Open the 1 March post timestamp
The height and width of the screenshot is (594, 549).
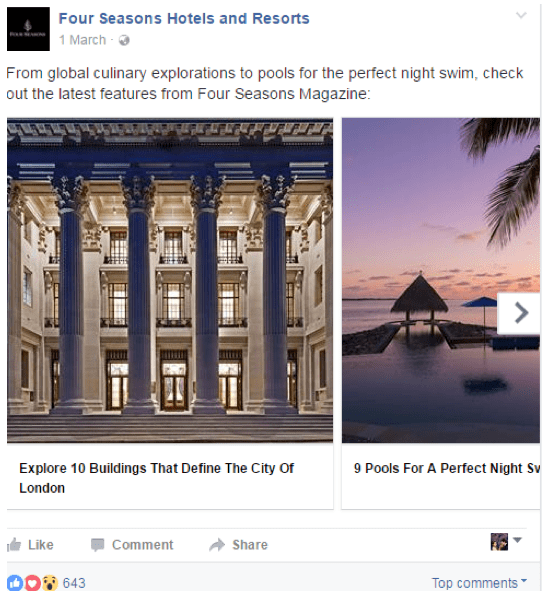pos(83,40)
